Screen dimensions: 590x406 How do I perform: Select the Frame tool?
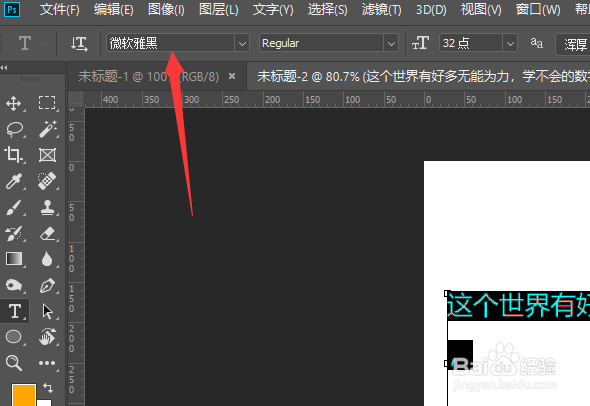click(x=47, y=155)
